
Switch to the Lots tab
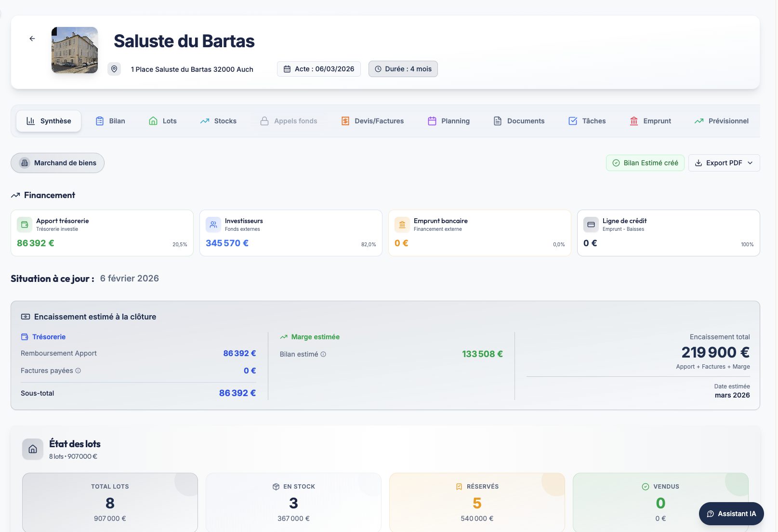163,121
